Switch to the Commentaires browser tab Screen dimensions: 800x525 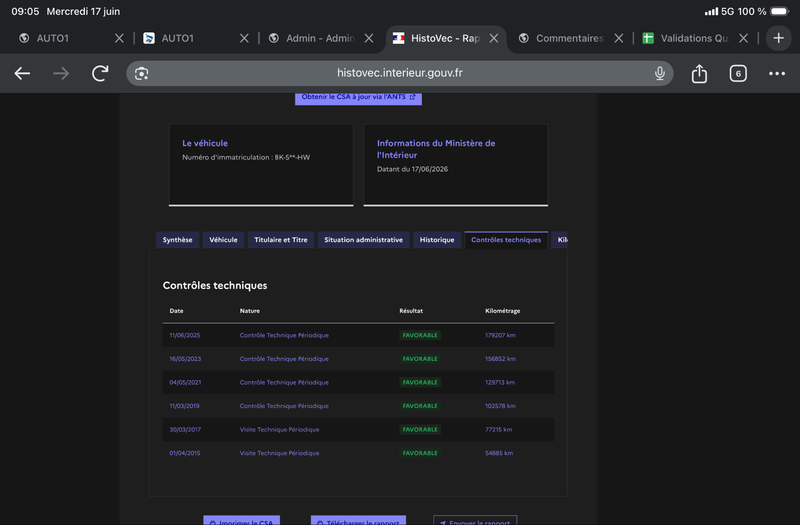[569, 38]
